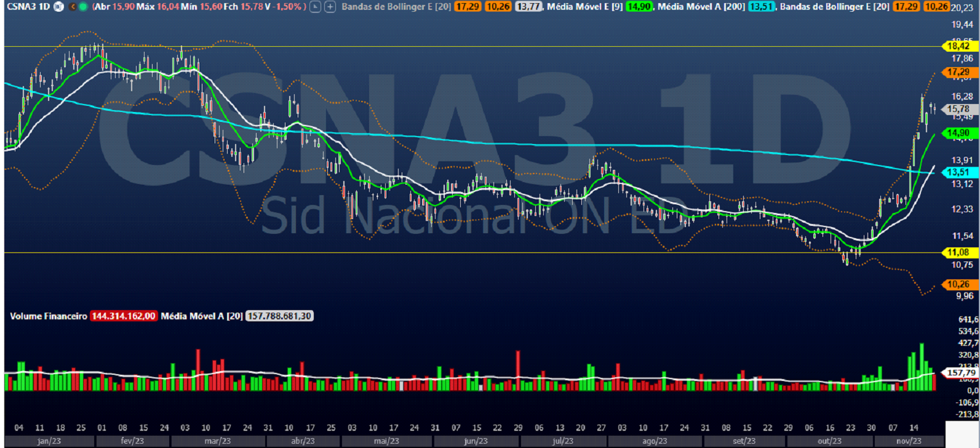Click the gray 15,78 current price marker

pos(958,109)
